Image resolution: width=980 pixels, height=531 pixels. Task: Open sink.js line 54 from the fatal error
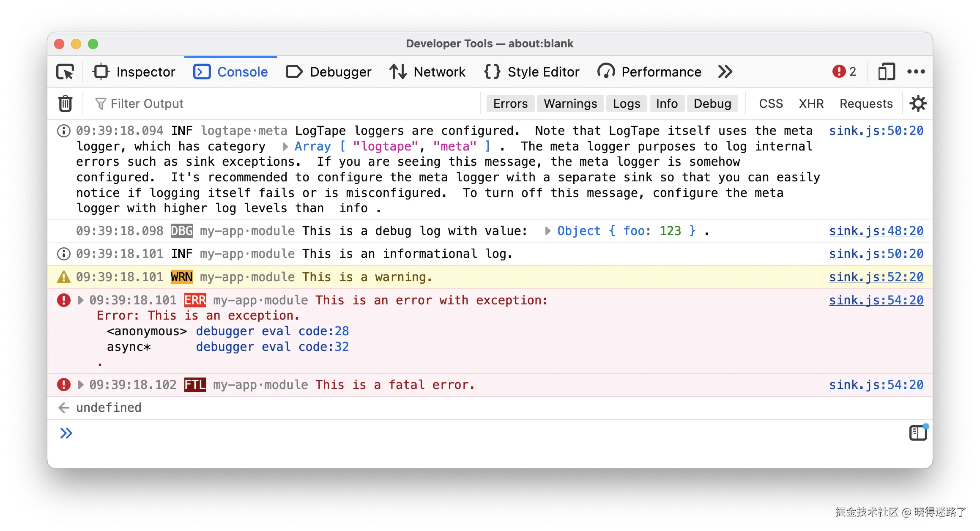coord(876,385)
